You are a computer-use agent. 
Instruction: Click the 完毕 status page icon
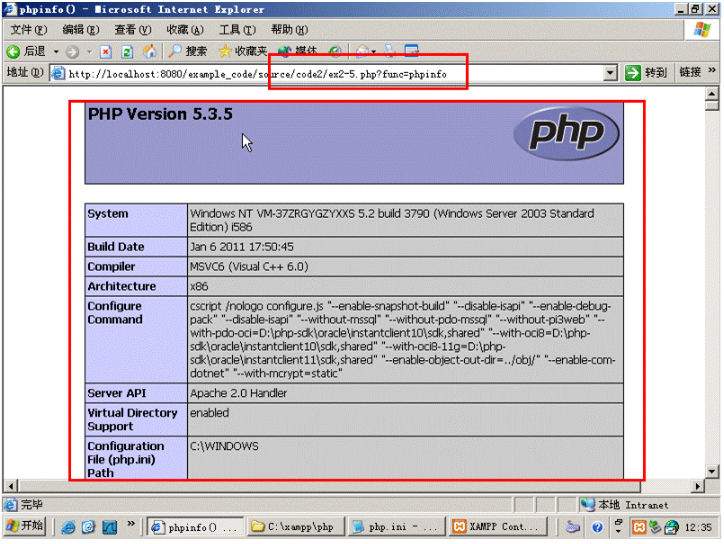click(x=11, y=505)
